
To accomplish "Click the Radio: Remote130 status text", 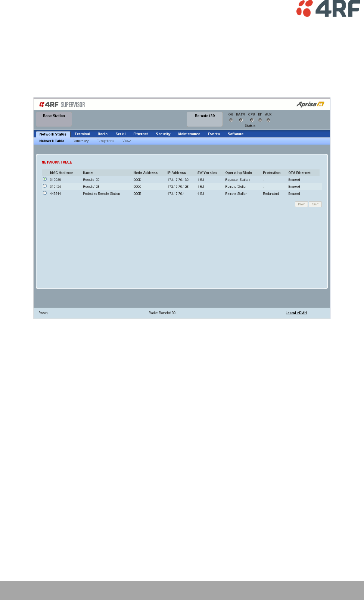I will (162, 313).
